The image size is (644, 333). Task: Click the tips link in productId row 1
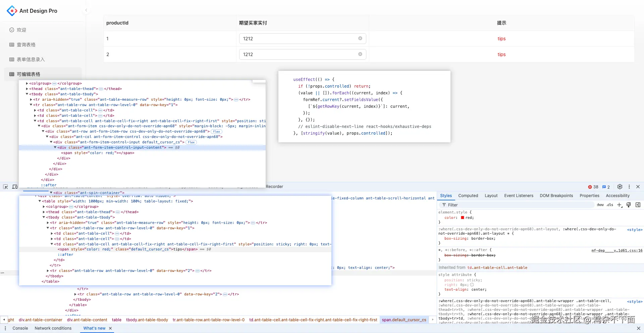coord(501,39)
